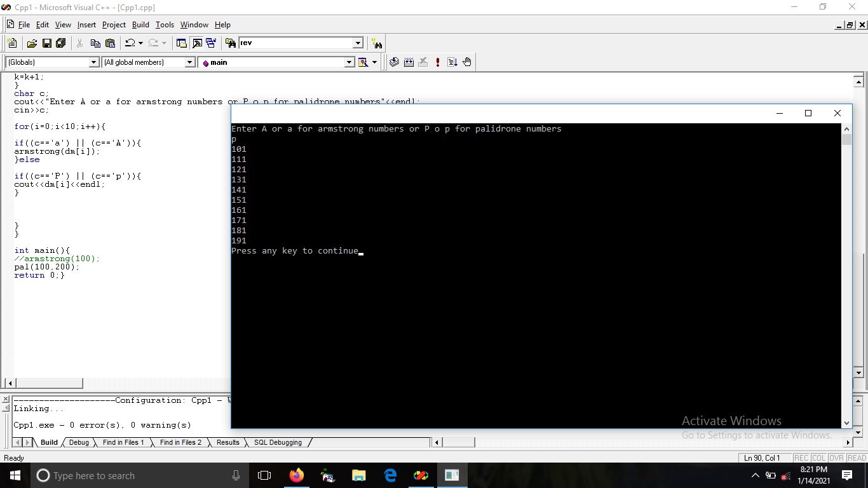Launch Microsoft Edge from taskbar

point(390,475)
